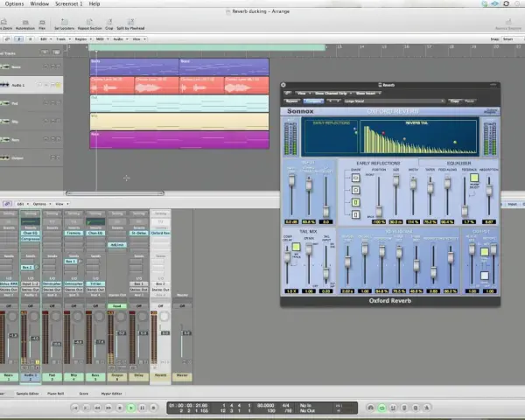The width and height of the screenshot is (525, 420).
Task: Toggle the green Phase Select button
Action: (x=473, y=178)
